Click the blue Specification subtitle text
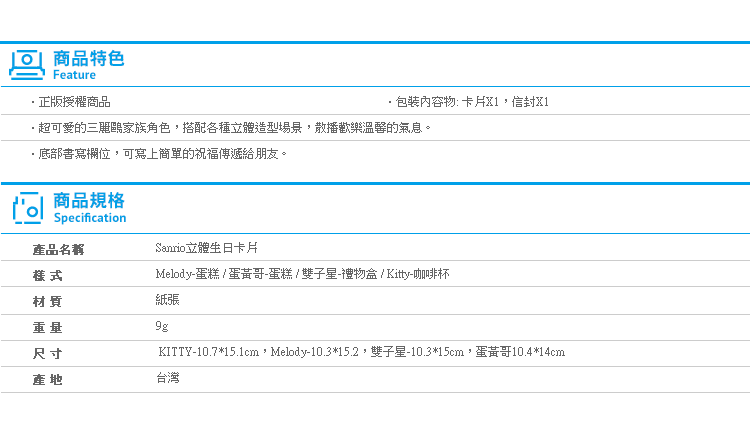The height and width of the screenshot is (432, 750). [89, 218]
